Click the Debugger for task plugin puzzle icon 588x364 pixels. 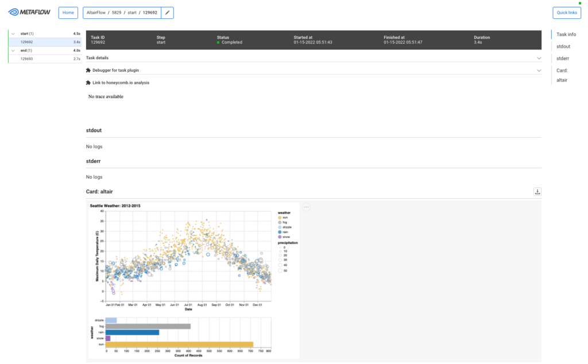[x=88, y=70]
